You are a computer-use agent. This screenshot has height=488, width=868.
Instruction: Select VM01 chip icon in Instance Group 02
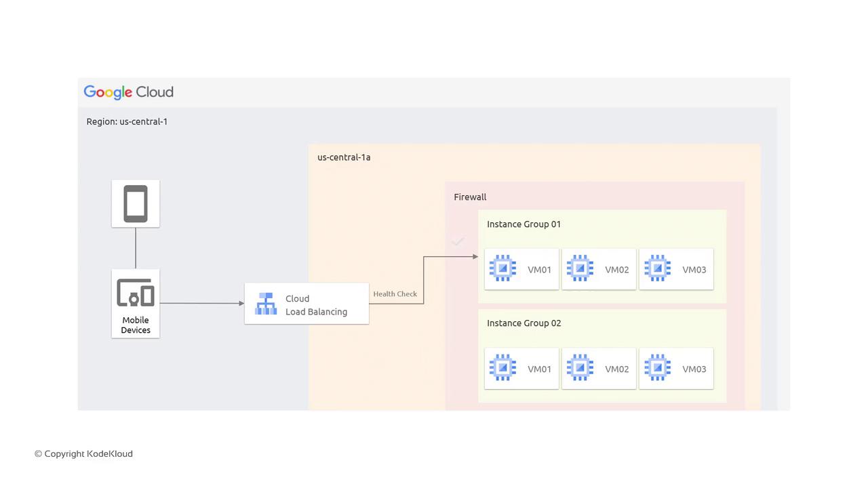(502, 368)
